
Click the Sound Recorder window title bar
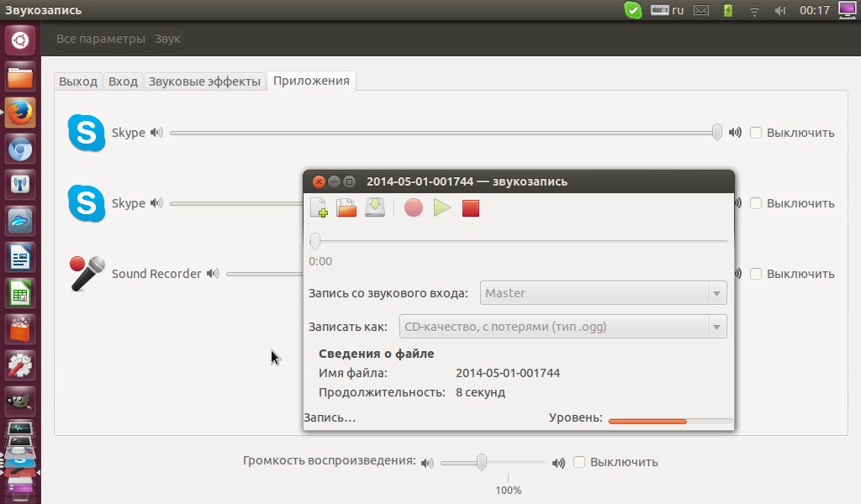coord(519,181)
